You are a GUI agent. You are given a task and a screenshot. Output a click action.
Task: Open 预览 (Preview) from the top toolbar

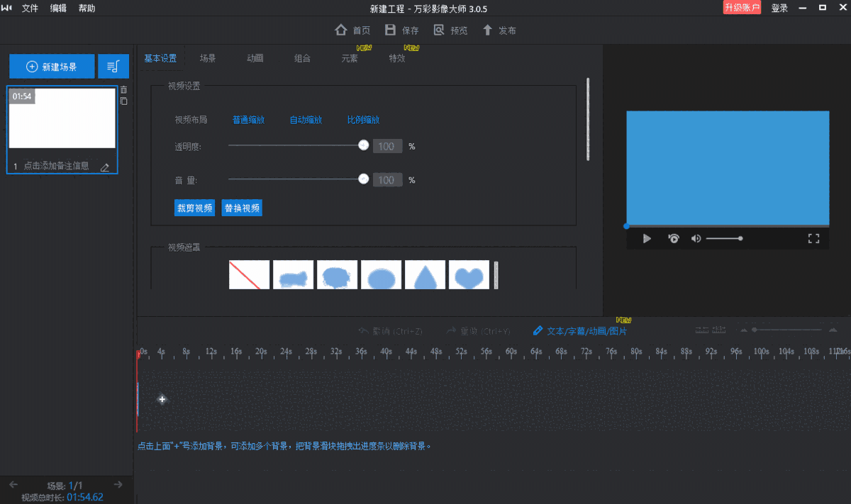pyautogui.click(x=438, y=30)
